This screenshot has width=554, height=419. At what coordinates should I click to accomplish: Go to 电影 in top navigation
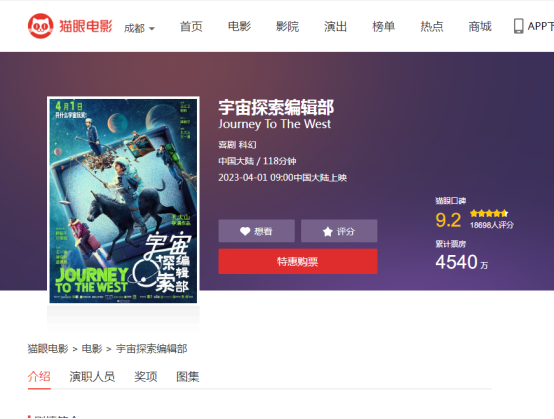pos(239,26)
